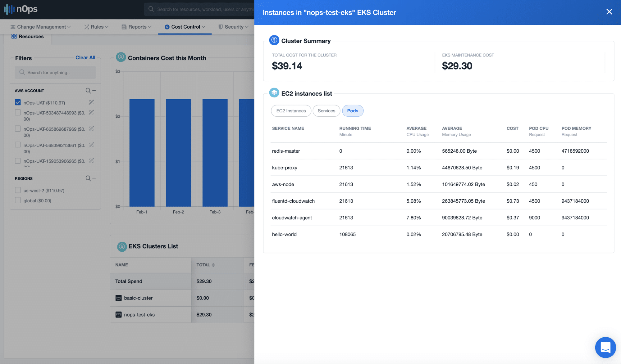Check the nOps-UAT-568398213661 account

18,145
